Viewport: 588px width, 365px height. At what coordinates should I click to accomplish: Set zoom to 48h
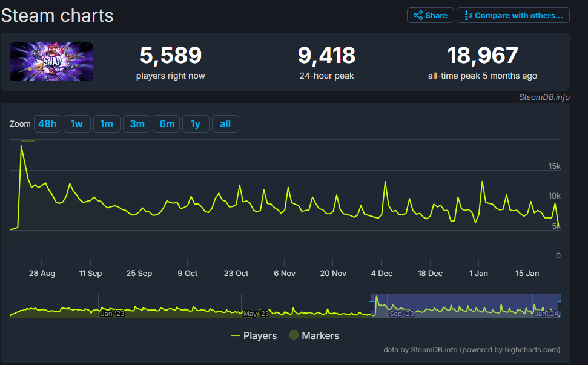(x=47, y=124)
